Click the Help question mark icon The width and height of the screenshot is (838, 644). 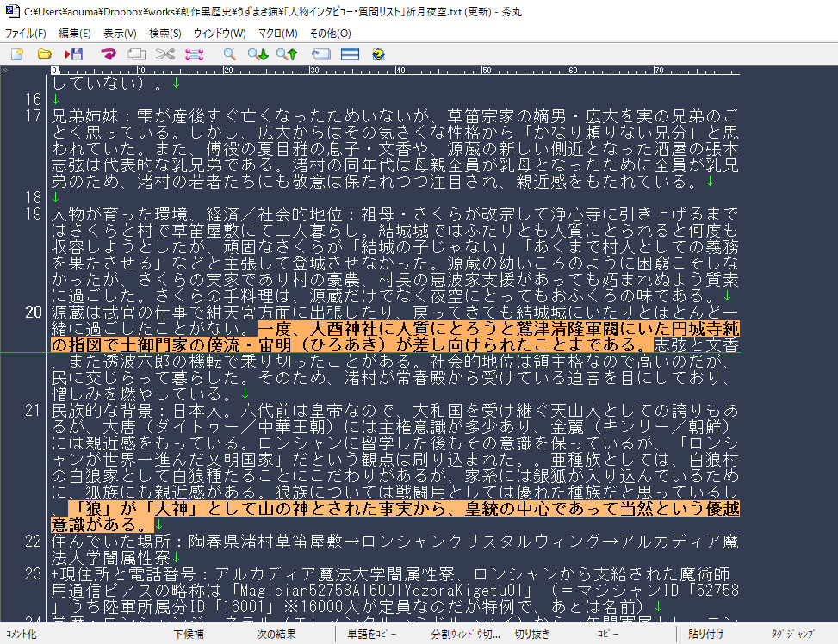point(377,54)
